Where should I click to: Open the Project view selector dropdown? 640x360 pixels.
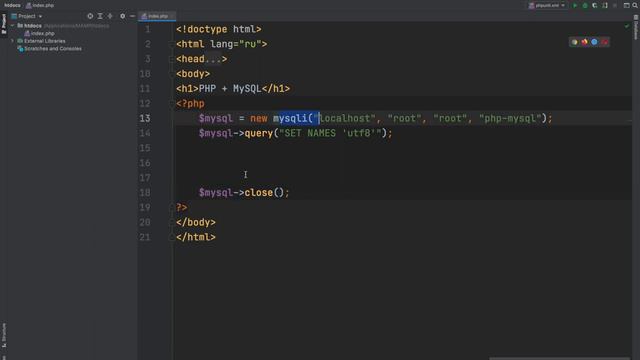click(x=27, y=16)
